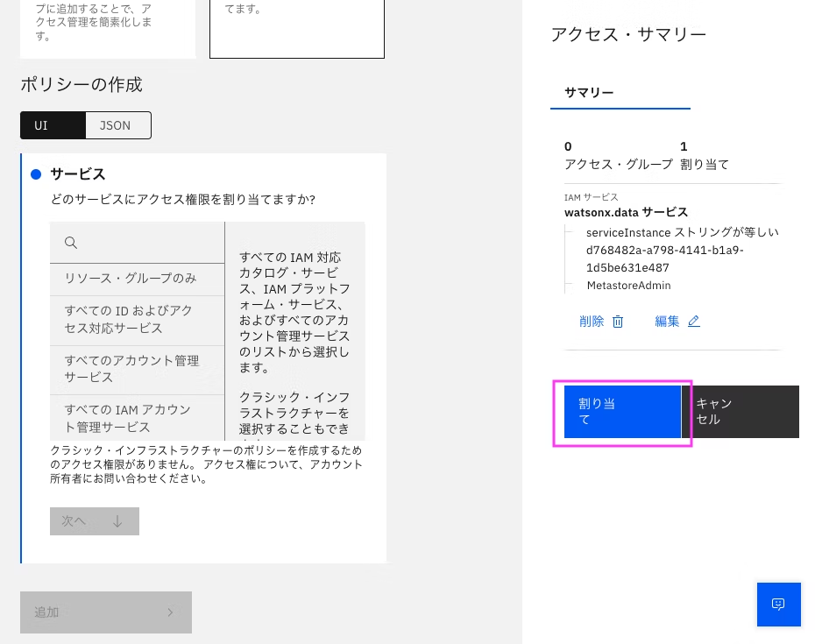Click the search magnifier icon in service list

click(71, 242)
